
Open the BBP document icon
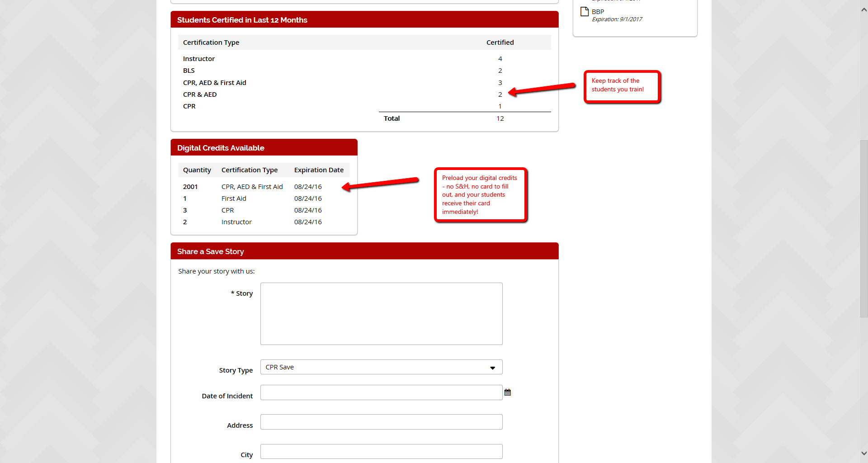click(x=585, y=11)
